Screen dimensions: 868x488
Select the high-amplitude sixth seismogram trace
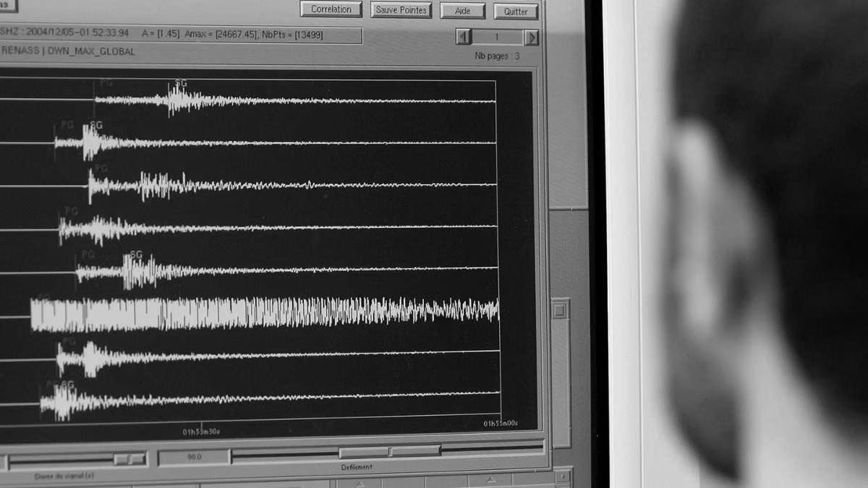click(x=253, y=311)
